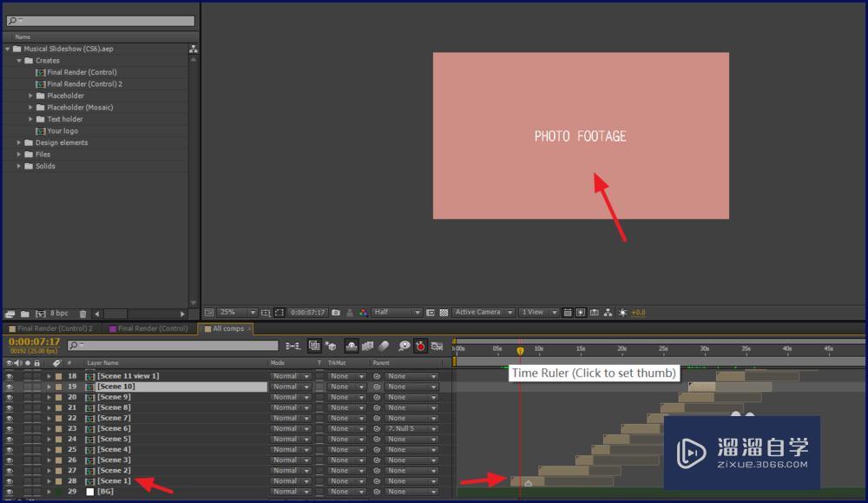
Task: Click the current time indicator on time ruler
Action: pyautogui.click(x=520, y=350)
